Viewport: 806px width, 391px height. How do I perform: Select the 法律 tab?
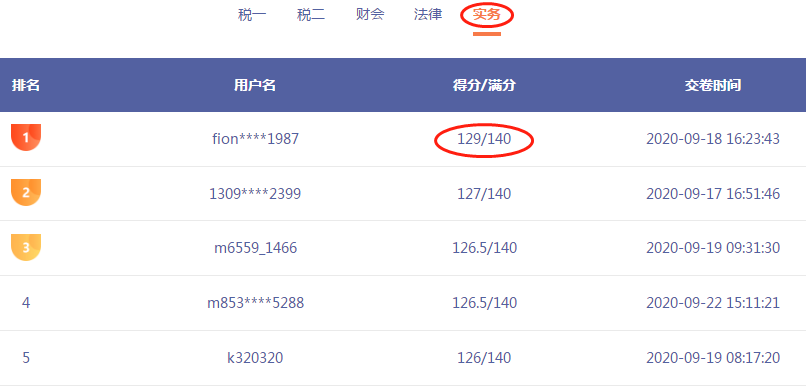pyautogui.click(x=428, y=14)
